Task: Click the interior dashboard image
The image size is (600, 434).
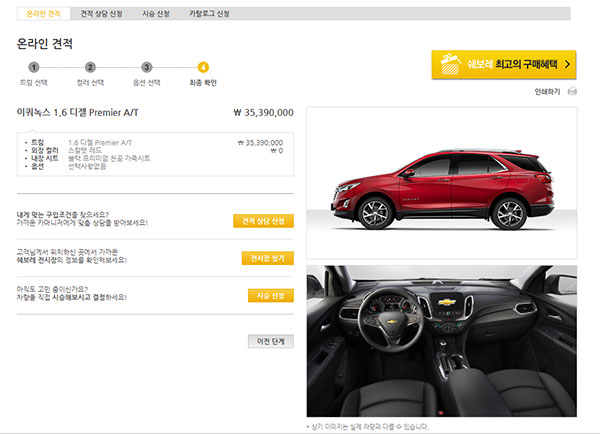Action: pos(442,341)
